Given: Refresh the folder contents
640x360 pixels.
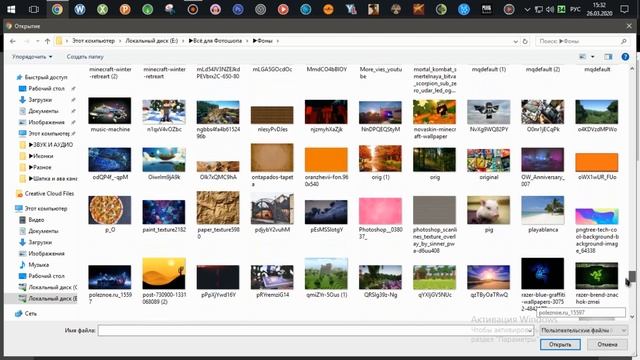Looking at the screenshot, I should 525,41.
